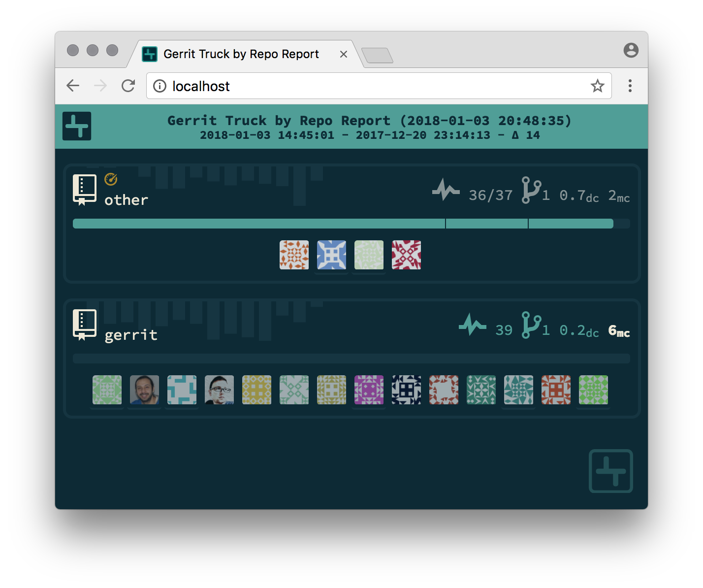
Task: Click the 'gerrit' repository name
Action: click(x=131, y=335)
